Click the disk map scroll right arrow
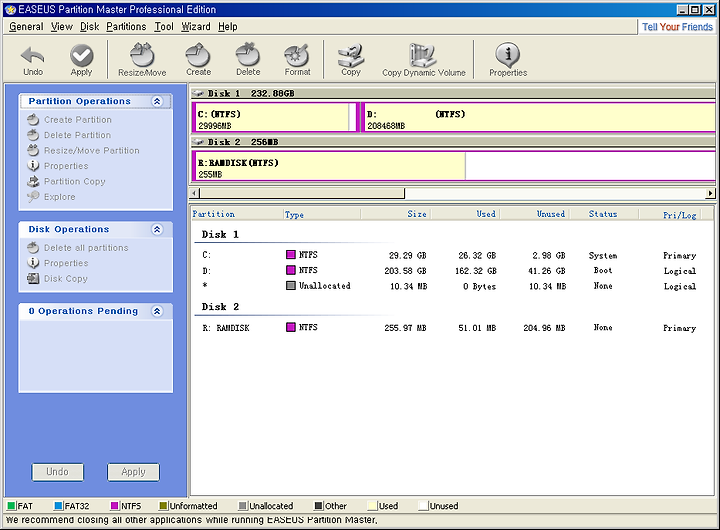The width and height of the screenshot is (720, 530). pyautogui.click(x=710, y=193)
